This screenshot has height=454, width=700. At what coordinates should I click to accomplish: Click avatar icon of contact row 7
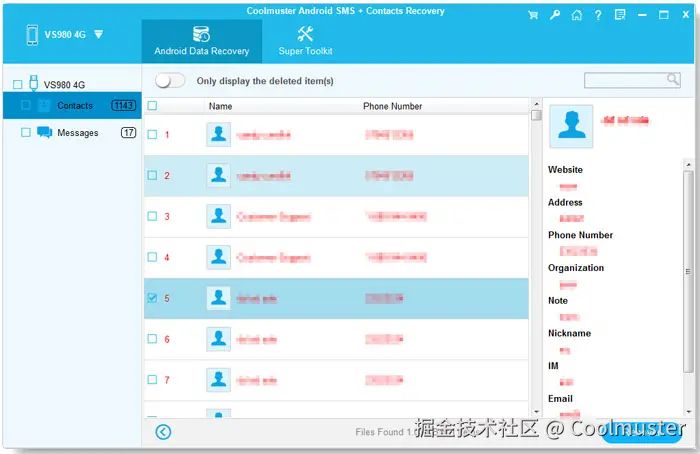(218, 380)
